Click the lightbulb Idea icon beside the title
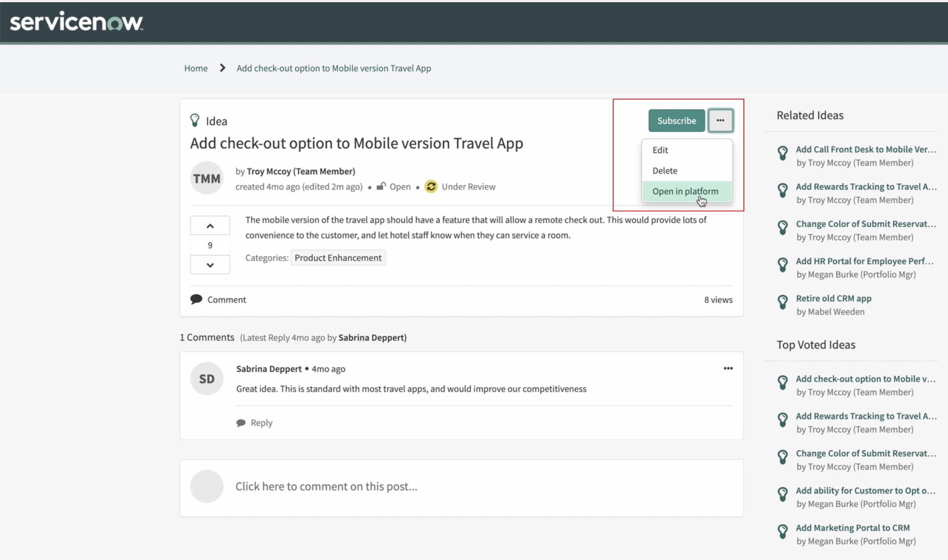Viewport: 948px width, 560px height. click(x=196, y=120)
